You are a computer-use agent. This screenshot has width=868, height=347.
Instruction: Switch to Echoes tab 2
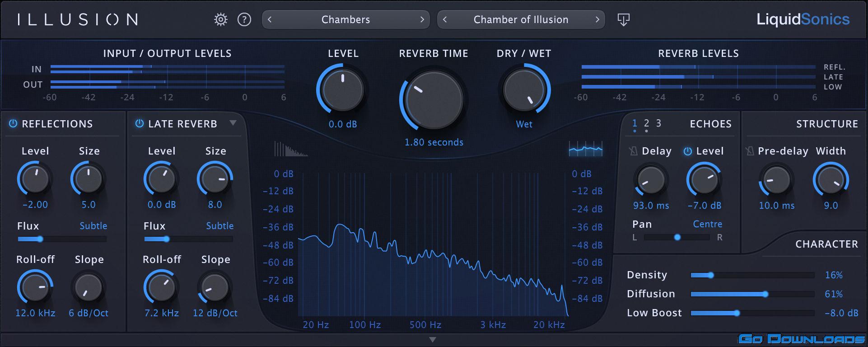coord(646,124)
